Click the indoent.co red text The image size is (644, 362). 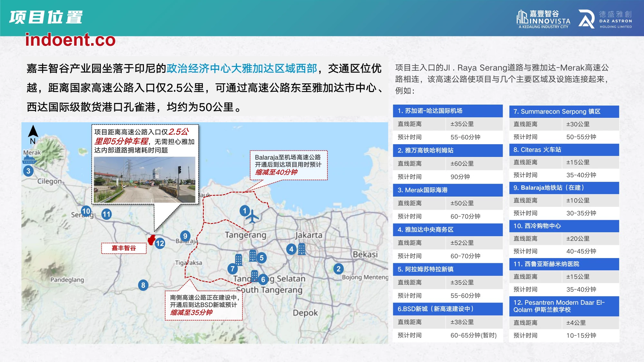tap(71, 40)
